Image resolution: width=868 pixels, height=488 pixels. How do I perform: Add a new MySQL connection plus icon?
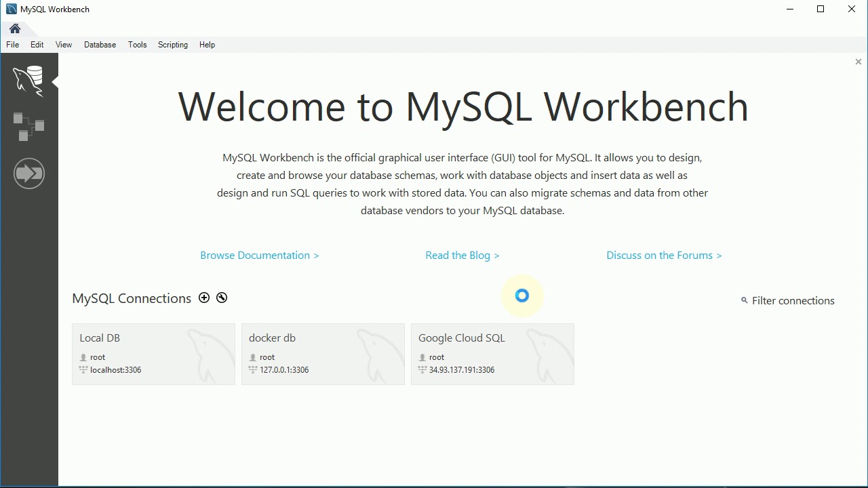[x=204, y=298]
